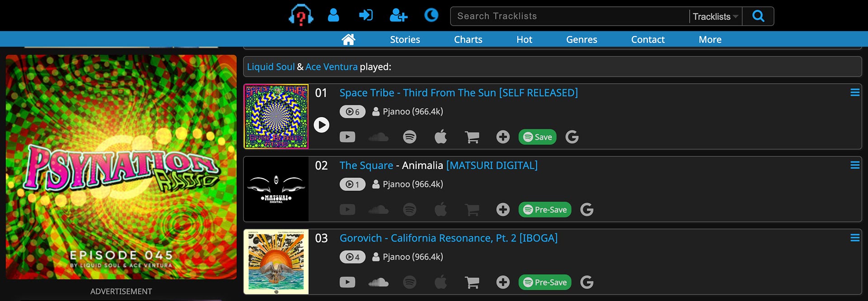Go to the home page icon
Viewport: 868px width, 301px height.
click(348, 39)
